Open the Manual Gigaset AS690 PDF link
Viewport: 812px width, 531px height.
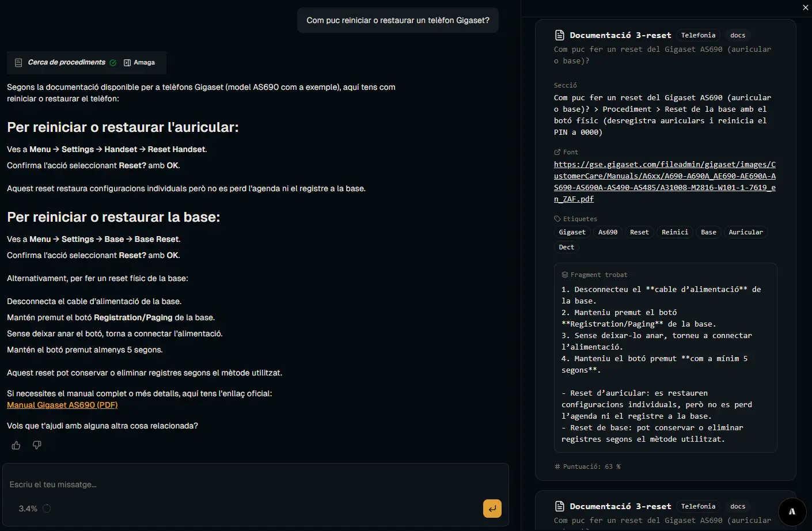click(62, 405)
